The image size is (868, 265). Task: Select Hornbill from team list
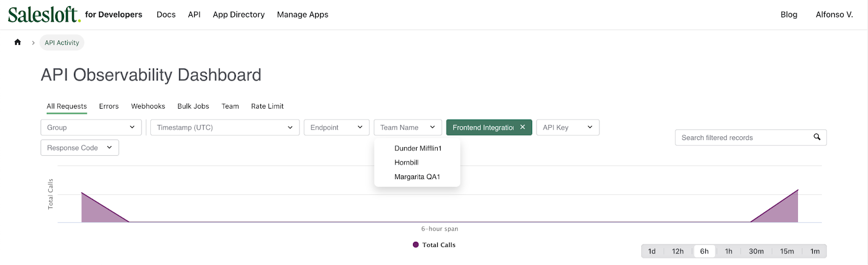tap(406, 162)
